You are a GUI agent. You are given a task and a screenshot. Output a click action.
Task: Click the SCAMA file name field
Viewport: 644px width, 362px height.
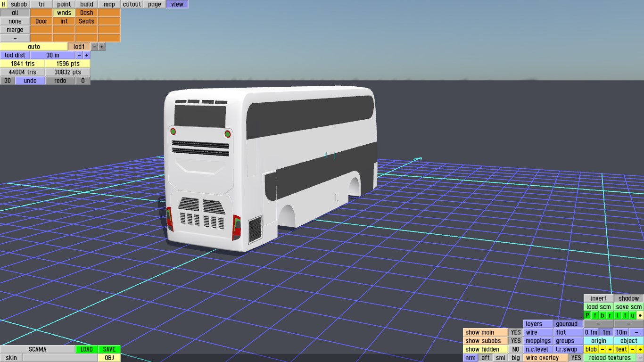point(38,349)
